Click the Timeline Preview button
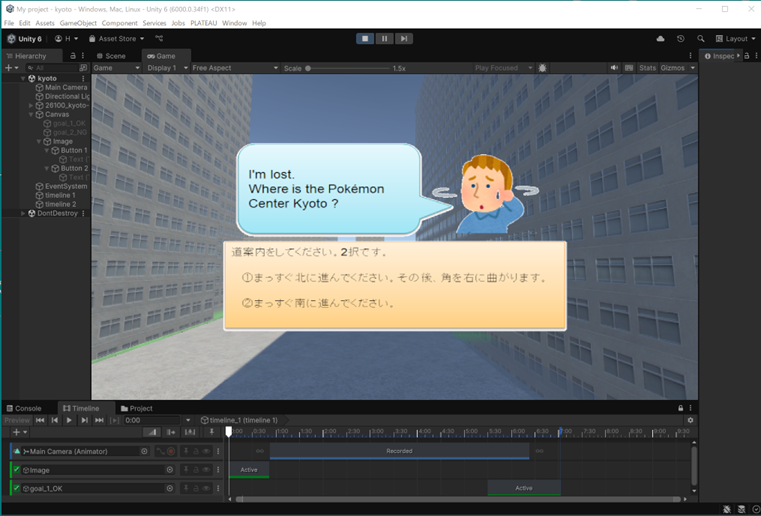The height and width of the screenshot is (516, 761). [17, 420]
